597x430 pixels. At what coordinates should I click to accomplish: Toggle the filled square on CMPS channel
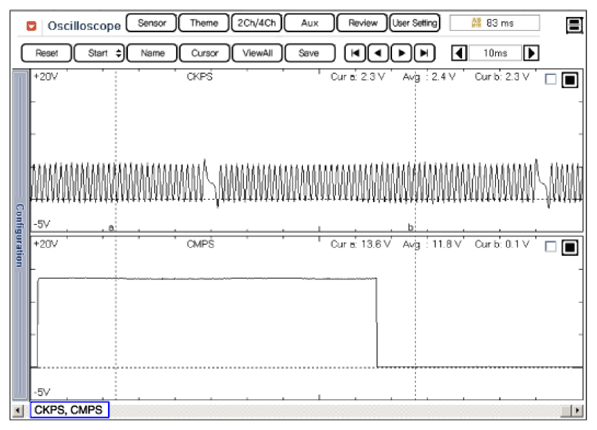coord(570,248)
